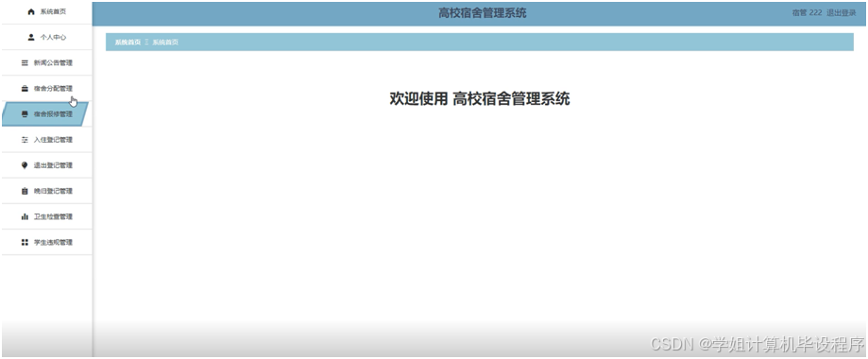Open the 新闻公告管理 menu entry
The width and height of the screenshot is (868, 359).
click(46, 62)
